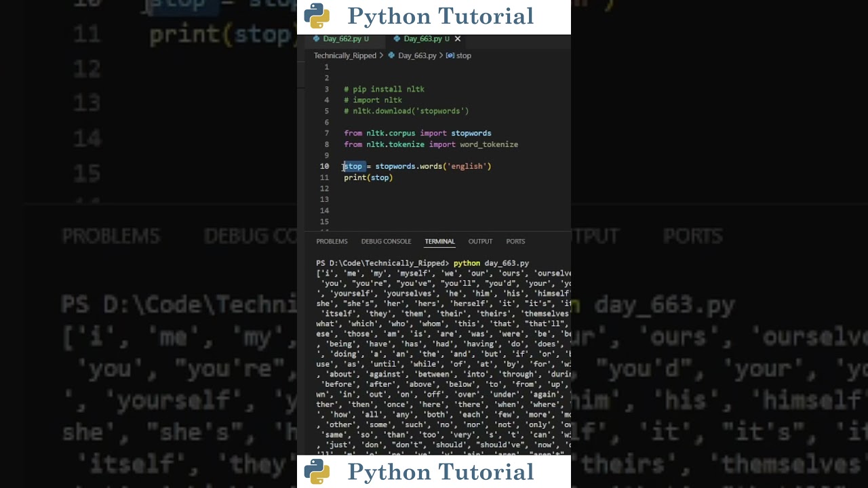Switch to the Problems panel tab

click(332, 241)
